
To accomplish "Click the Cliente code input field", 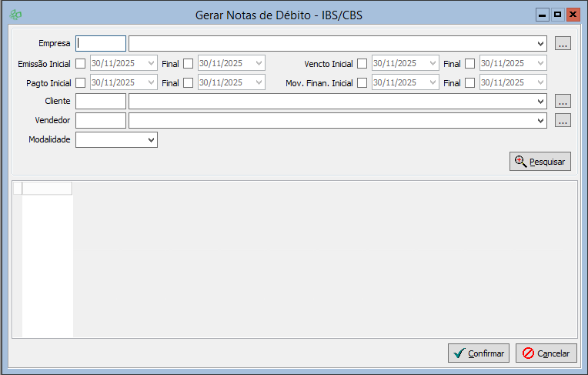I will (x=101, y=101).
